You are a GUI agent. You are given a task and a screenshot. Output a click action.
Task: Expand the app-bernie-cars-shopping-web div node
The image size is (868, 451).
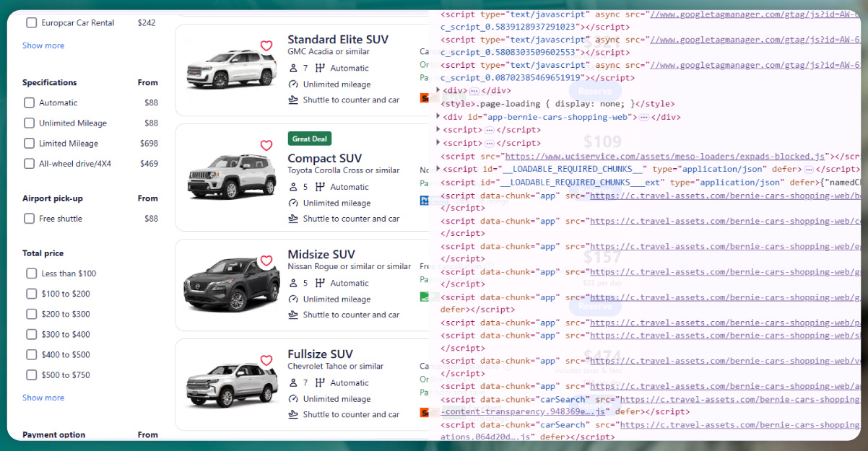438,117
